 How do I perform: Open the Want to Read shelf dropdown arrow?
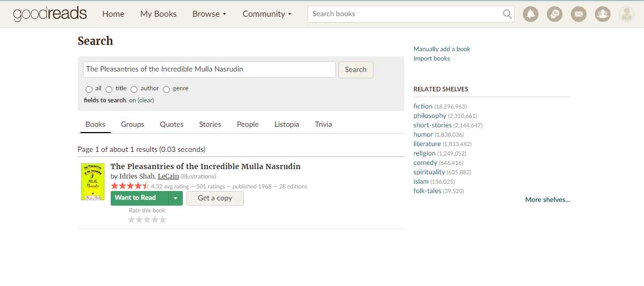pyautogui.click(x=175, y=198)
